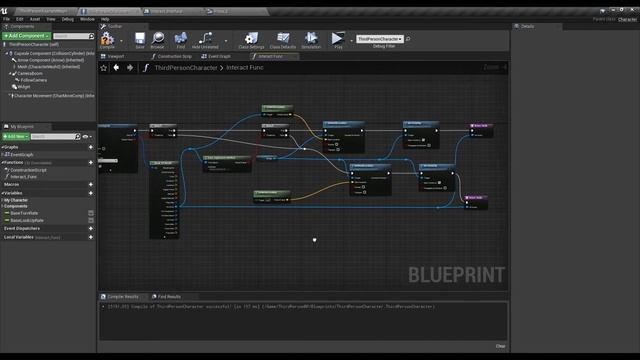Toggle BaseLookUpRate variable visibility
Screen dimensions: 640x360
pyautogui.click(x=91, y=220)
